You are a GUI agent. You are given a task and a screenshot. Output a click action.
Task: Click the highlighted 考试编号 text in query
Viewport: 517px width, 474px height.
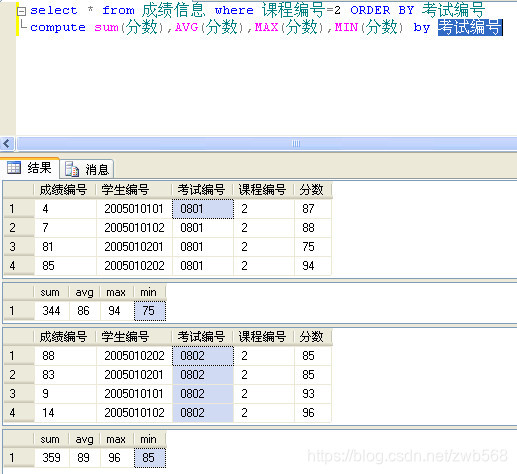click(x=470, y=27)
